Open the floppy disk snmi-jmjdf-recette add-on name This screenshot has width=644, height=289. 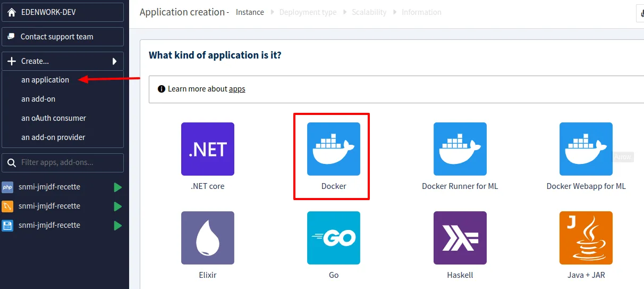[49, 225]
